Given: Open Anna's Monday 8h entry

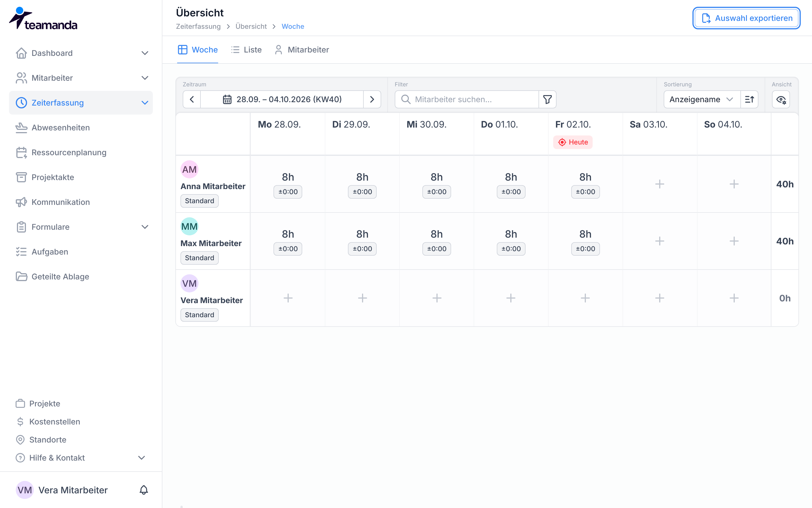Looking at the screenshot, I should coord(288,184).
